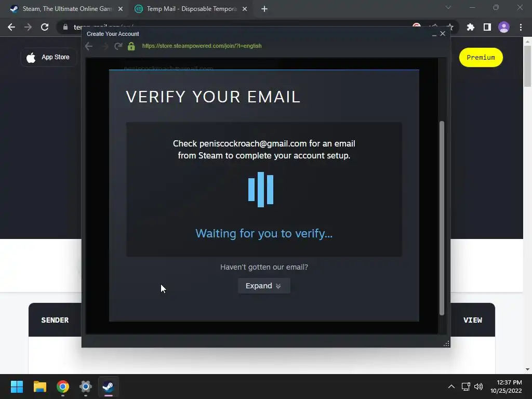This screenshot has height=399, width=532.
Task: Open the clock and date panel
Action: coord(506,387)
